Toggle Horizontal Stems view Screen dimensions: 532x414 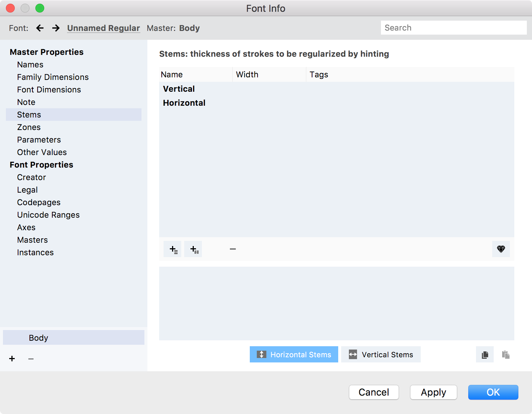click(294, 354)
